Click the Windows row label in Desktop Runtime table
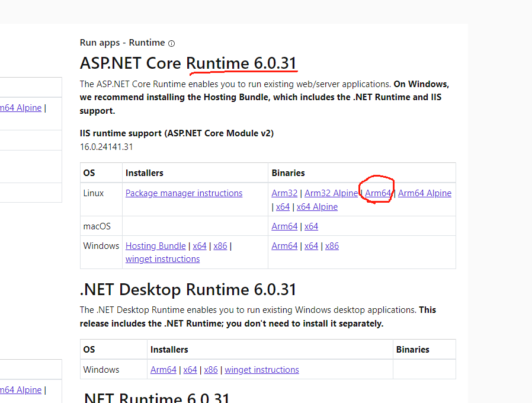The image size is (532, 403). tap(101, 370)
